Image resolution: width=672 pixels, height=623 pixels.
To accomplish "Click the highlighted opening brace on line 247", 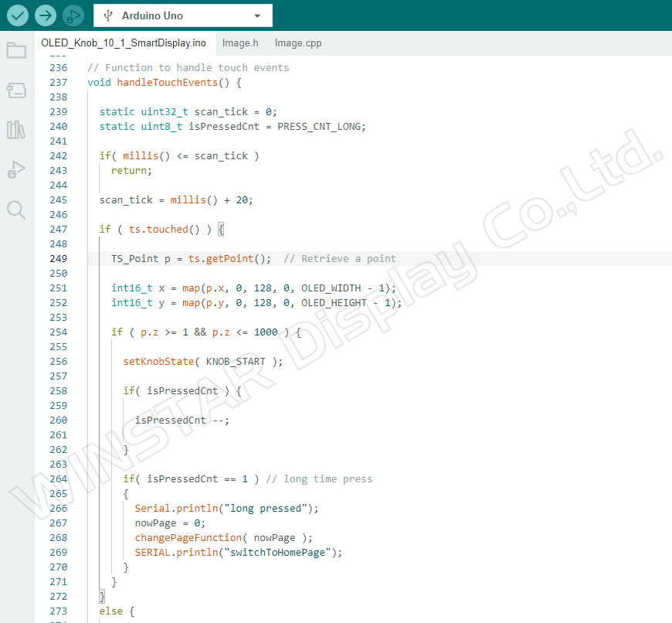I will click(221, 230).
